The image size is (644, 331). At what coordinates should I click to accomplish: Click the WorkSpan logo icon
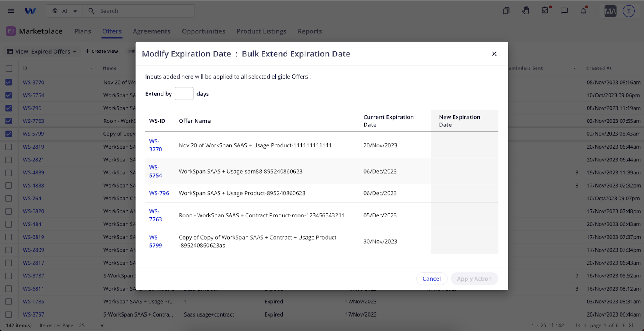[x=30, y=11]
